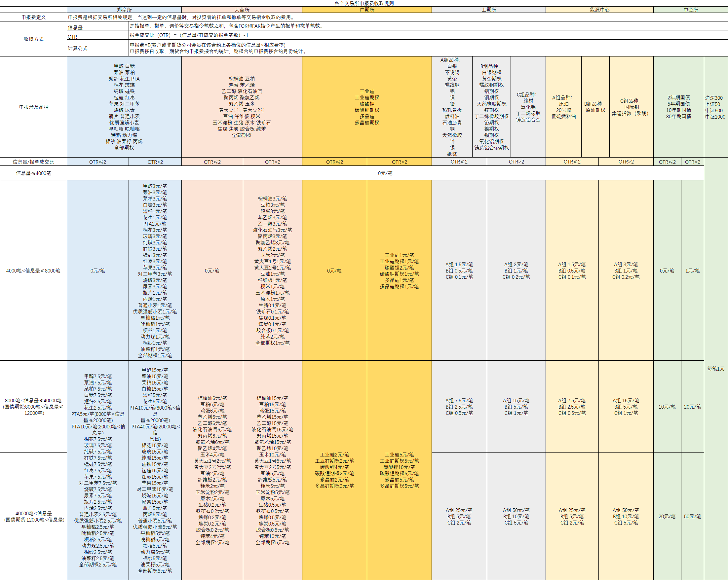The image size is (728, 580).
Task: Select 广期所 fee list starting 工业硅5元/笔
Action: (x=399, y=470)
